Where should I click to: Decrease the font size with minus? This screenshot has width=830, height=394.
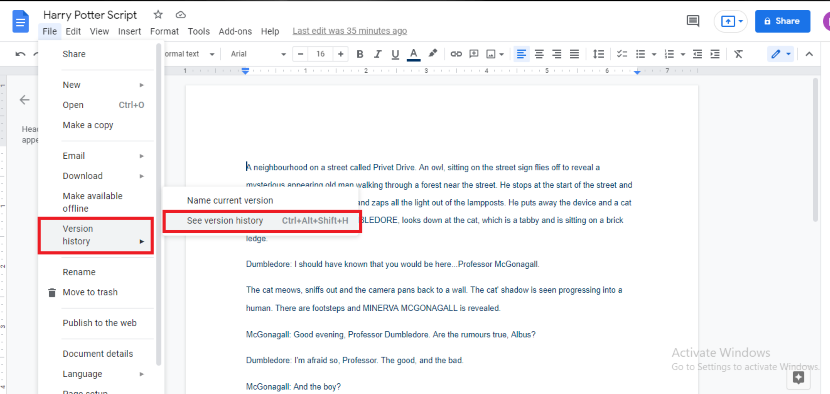300,54
